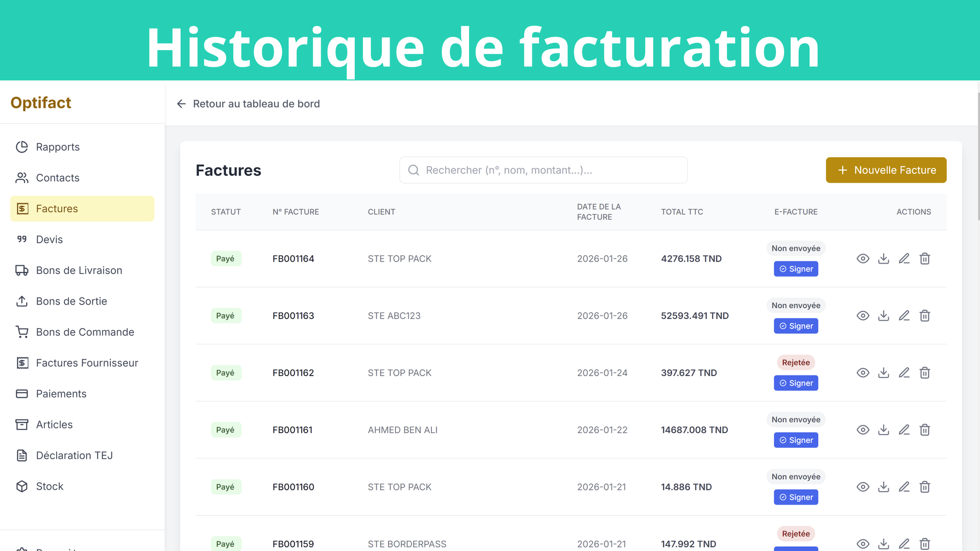Viewport: 980px width, 551px height.
Task: Focus the invoice search field
Action: (x=543, y=170)
